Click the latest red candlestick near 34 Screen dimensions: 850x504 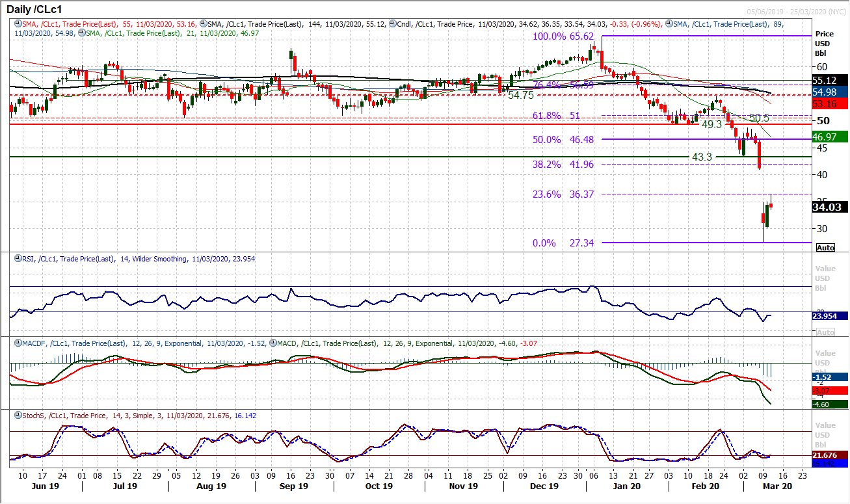[771, 206]
